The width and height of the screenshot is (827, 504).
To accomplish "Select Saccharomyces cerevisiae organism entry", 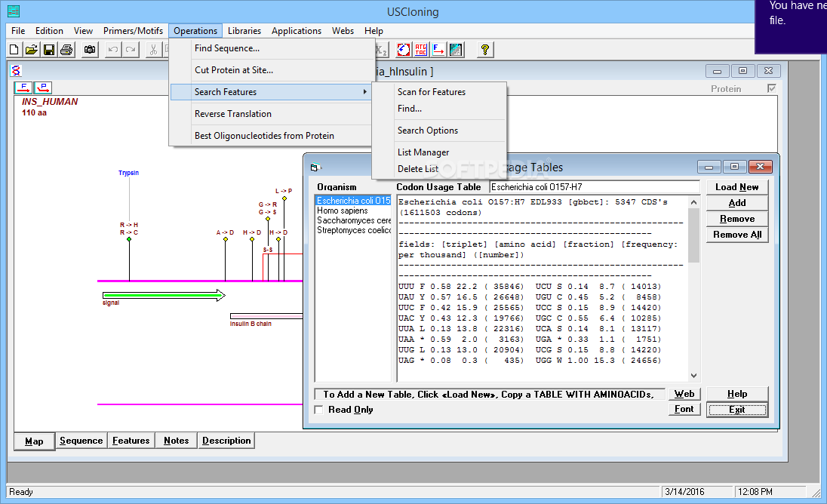I will click(x=353, y=220).
